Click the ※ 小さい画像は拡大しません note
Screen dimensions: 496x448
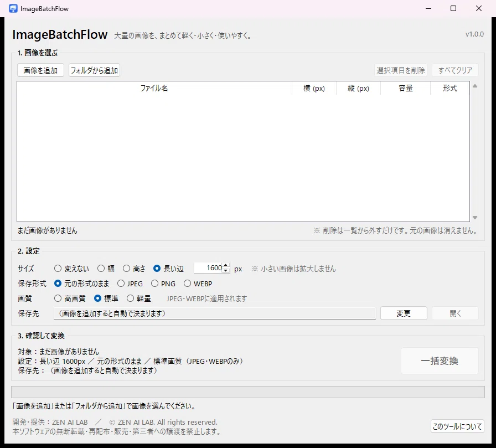(x=293, y=269)
